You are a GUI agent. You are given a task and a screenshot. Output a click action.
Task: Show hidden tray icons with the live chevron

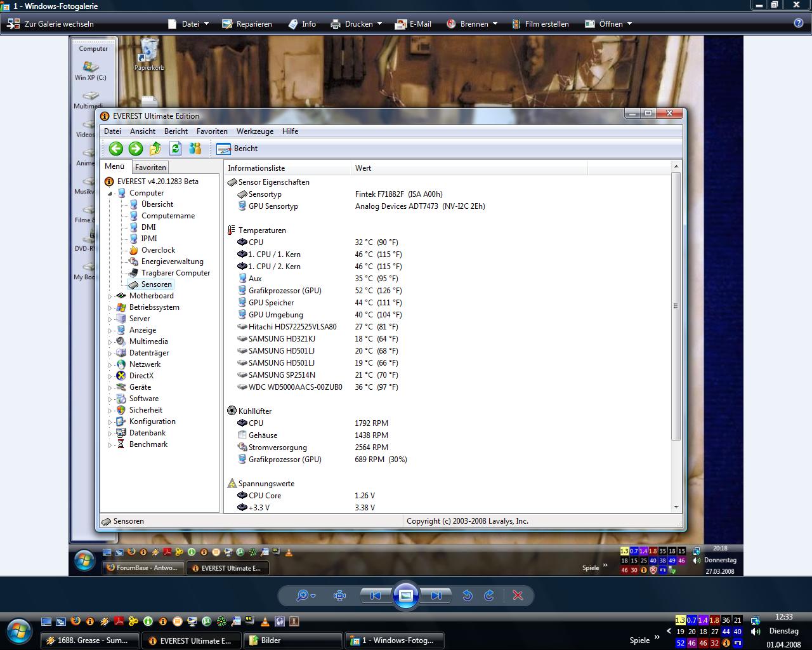tap(669, 631)
